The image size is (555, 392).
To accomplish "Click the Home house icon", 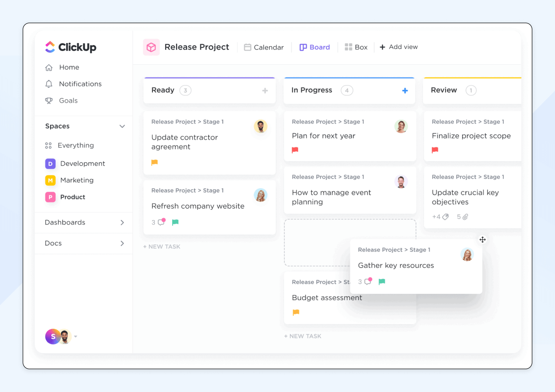I will point(48,67).
